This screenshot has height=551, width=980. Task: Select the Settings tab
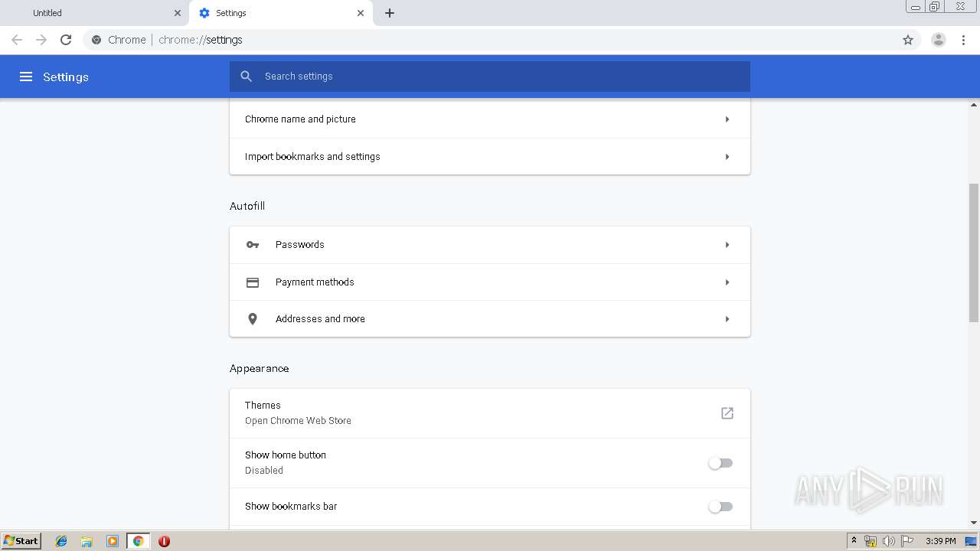[281, 13]
